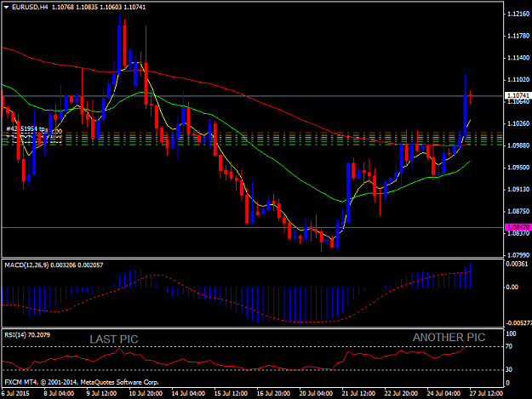
Task: Select the ANOTHER PIC text label
Action: click(x=449, y=337)
